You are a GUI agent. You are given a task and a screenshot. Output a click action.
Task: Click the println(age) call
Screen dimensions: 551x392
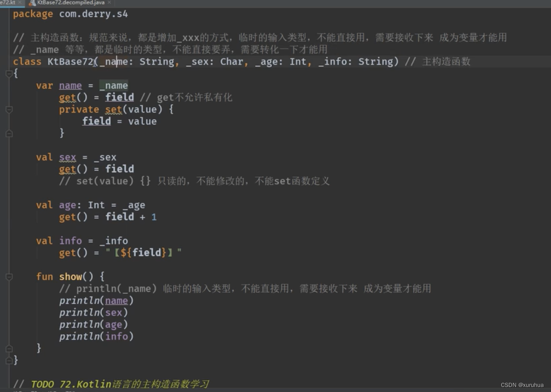(94, 325)
